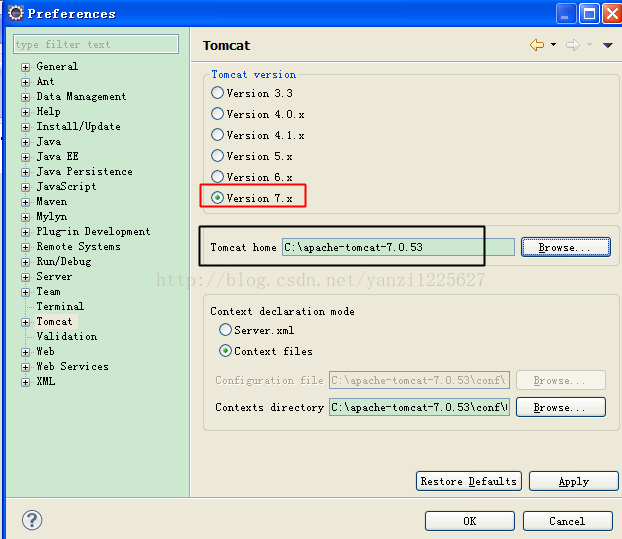Close the Preferences window
The width and height of the screenshot is (622, 539).
coord(612,14)
